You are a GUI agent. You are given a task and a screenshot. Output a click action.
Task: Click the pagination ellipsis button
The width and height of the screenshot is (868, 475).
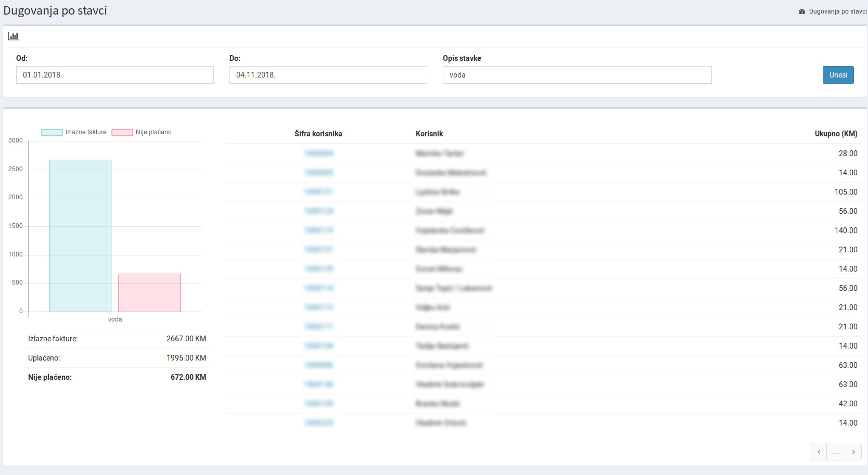pos(836,452)
